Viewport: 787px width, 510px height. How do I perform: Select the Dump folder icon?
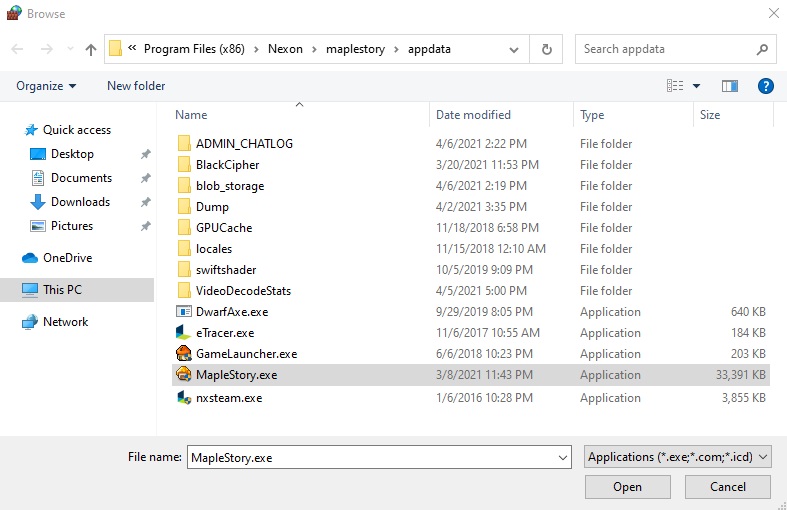point(184,207)
